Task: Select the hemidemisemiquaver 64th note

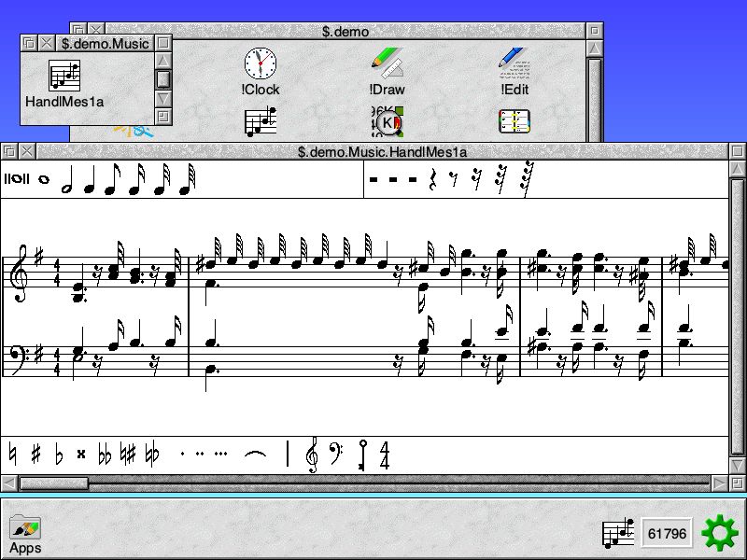Action: (188, 179)
